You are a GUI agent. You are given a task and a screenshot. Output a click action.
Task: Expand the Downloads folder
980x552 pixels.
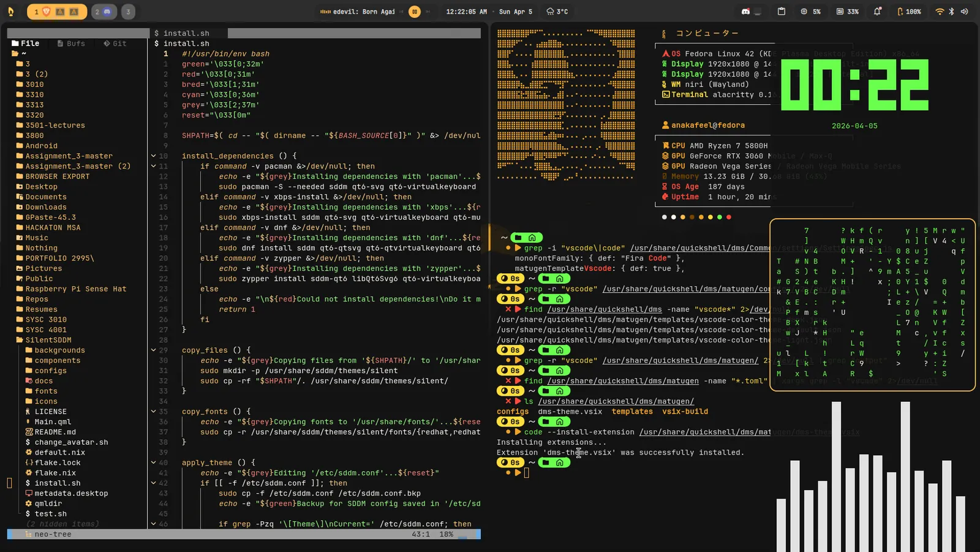click(x=41, y=207)
